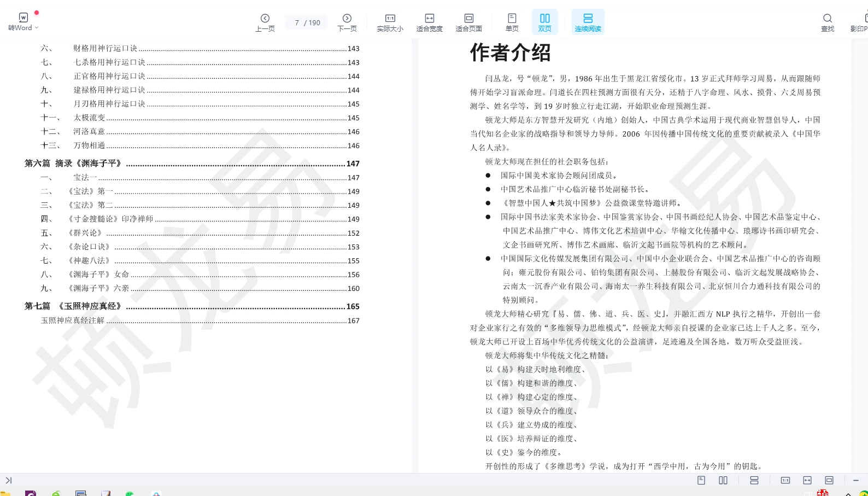Open contents entry 财格用神行运口诀
Screen dimensions: 868x496
[x=200, y=49]
